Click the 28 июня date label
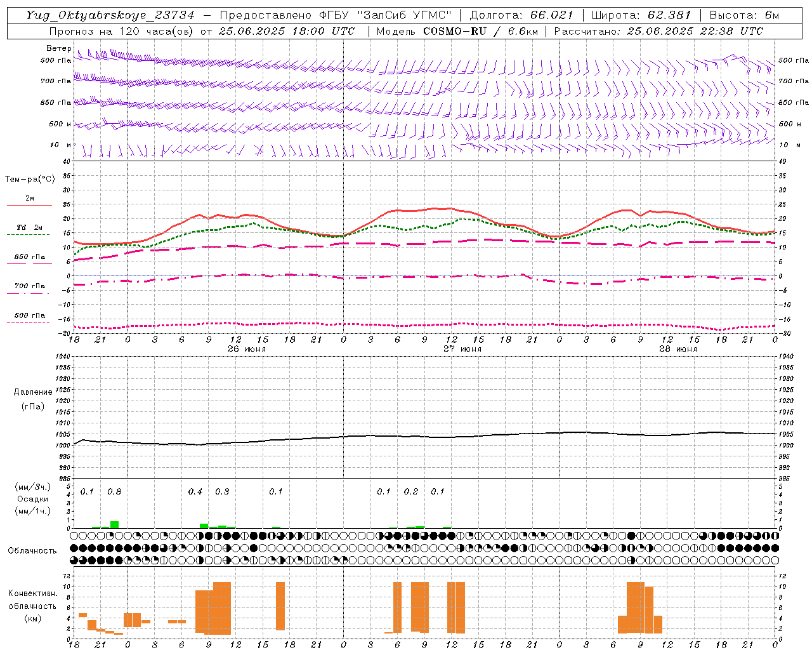 pyautogui.click(x=678, y=349)
